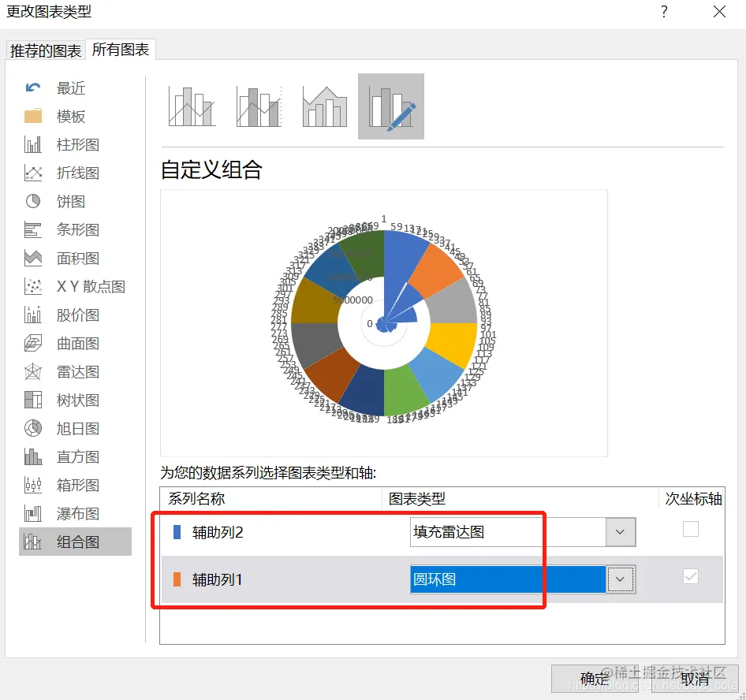The width and height of the screenshot is (746, 700).
Task: Choose the Histogram (直方图) icon
Action: pos(33,457)
